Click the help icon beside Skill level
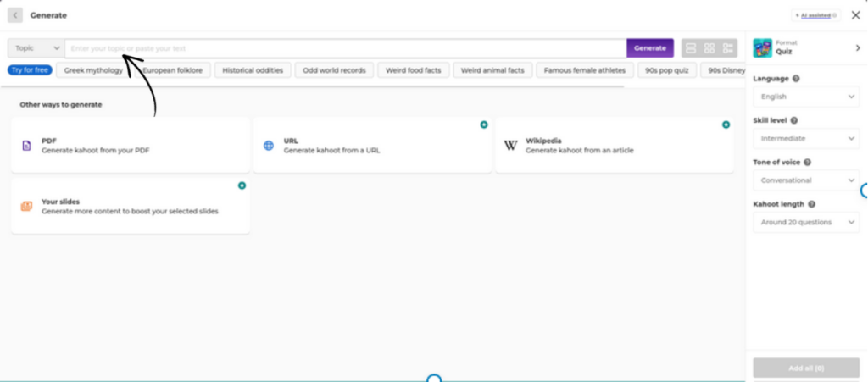 point(794,120)
